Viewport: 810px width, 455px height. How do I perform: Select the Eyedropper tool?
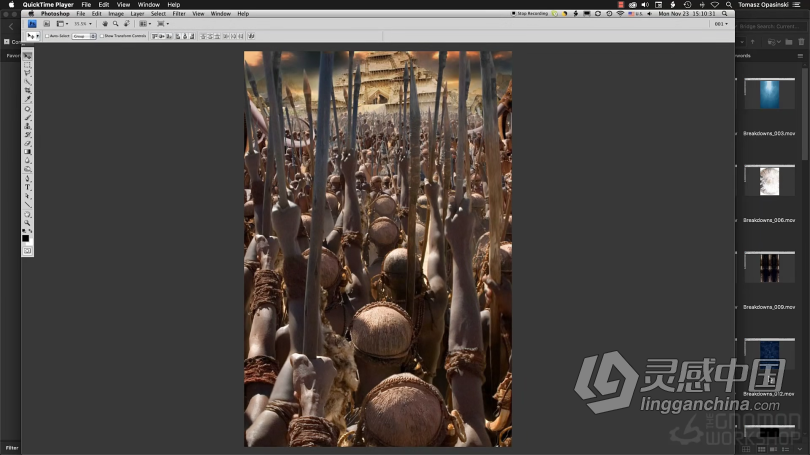[x=27, y=99]
